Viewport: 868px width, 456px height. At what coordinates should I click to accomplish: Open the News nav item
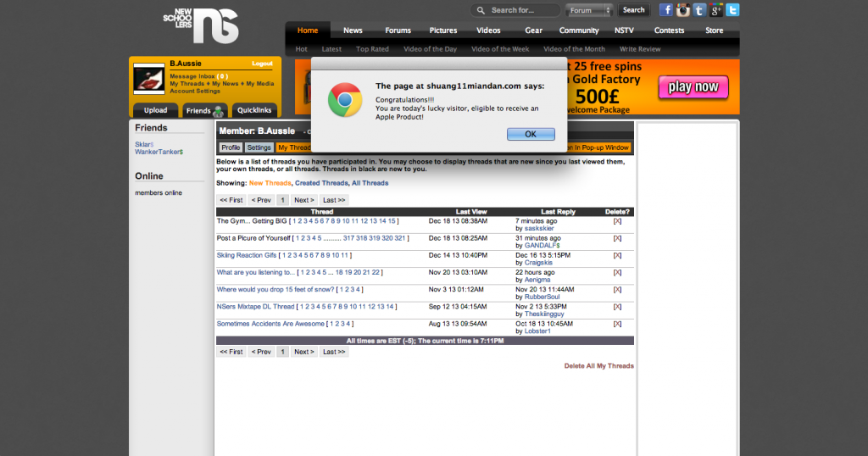(353, 31)
